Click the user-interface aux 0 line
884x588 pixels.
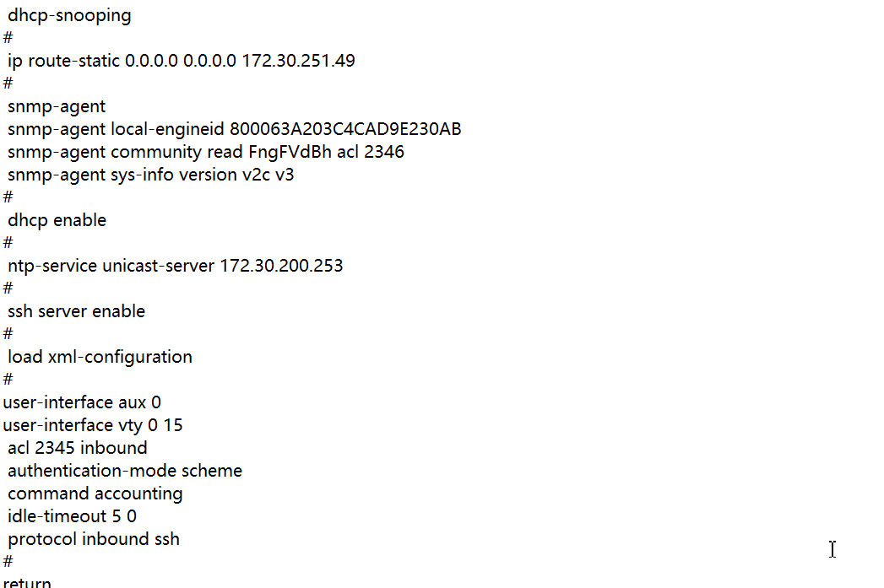pos(82,402)
